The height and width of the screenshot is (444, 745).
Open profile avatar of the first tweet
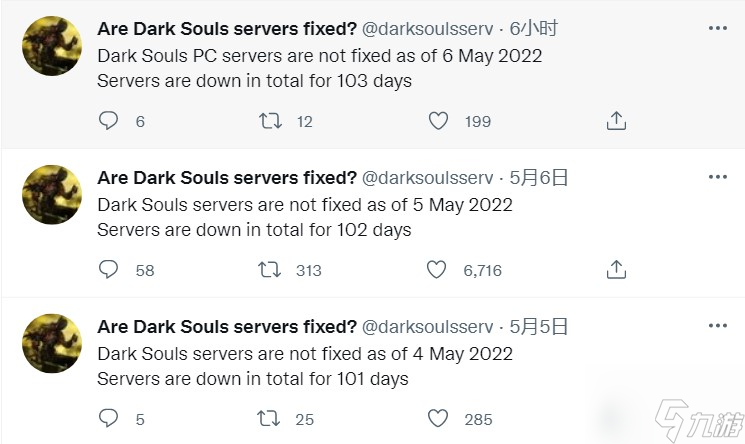(x=52, y=46)
